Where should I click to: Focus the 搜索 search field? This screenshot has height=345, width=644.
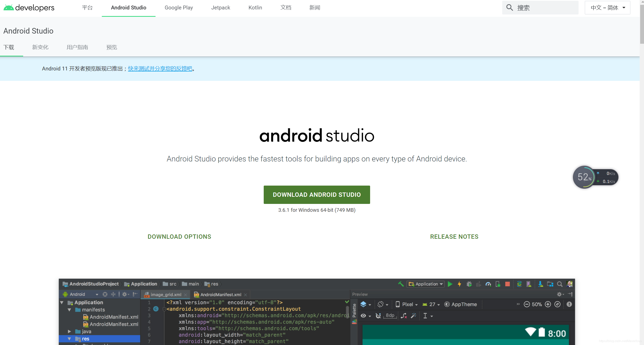coord(540,8)
